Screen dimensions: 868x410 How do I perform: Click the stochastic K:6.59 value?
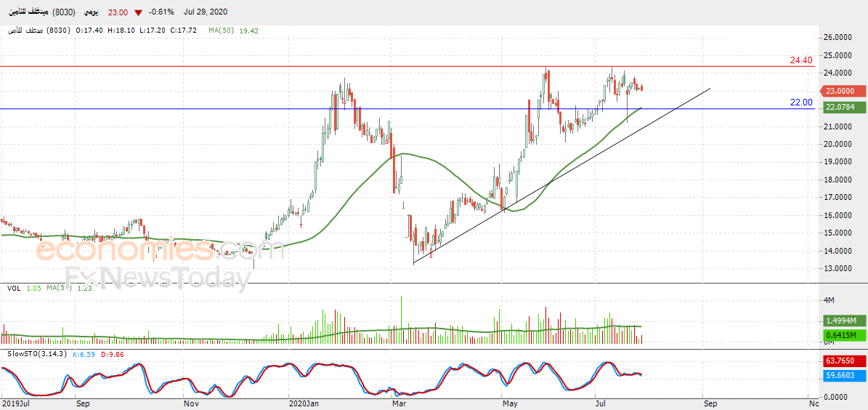(x=84, y=353)
